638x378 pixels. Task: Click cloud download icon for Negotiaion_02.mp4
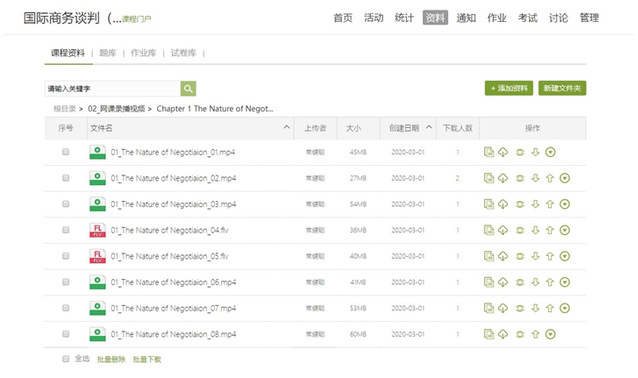pyautogui.click(x=503, y=178)
